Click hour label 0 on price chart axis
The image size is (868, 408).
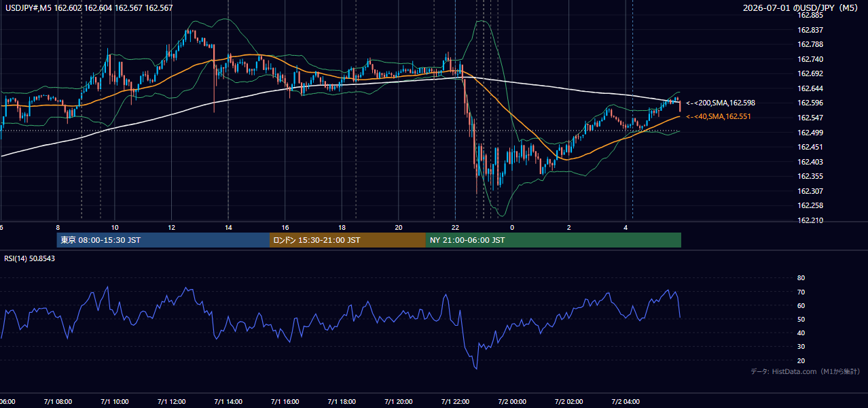coord(512,227)
